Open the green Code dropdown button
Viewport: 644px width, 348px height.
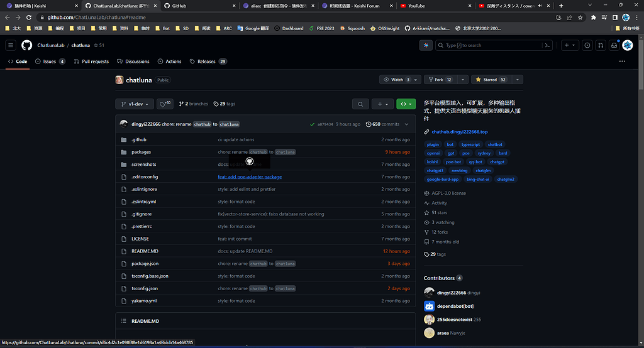pyautogui.click(x=406, y=104)
